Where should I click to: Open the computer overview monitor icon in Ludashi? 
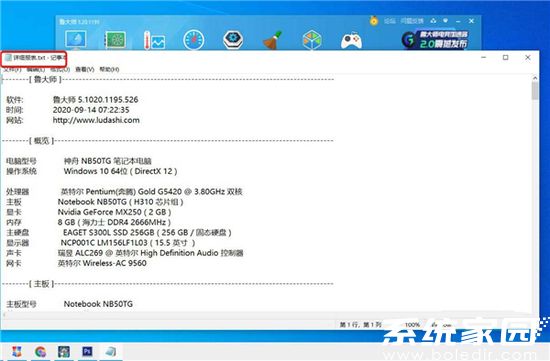(x=75, y=40)
